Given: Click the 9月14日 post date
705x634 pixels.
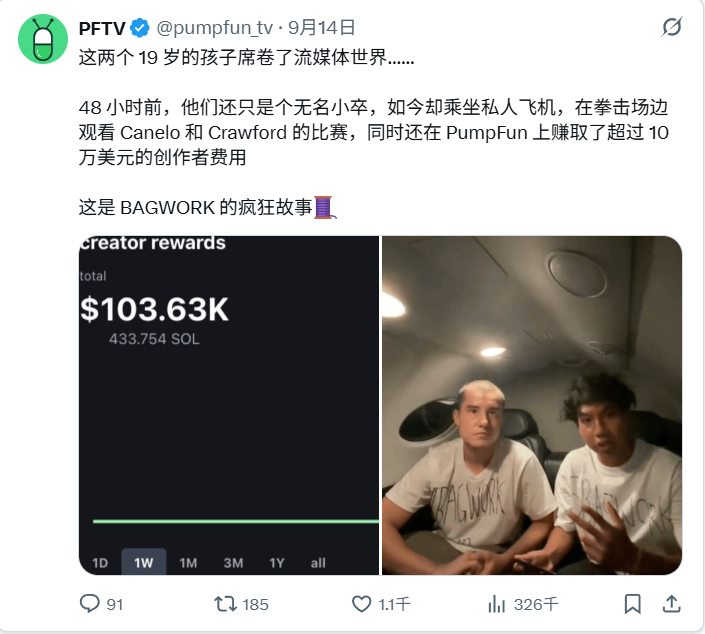Looking at the screenshot, I should tap(322, 28).
